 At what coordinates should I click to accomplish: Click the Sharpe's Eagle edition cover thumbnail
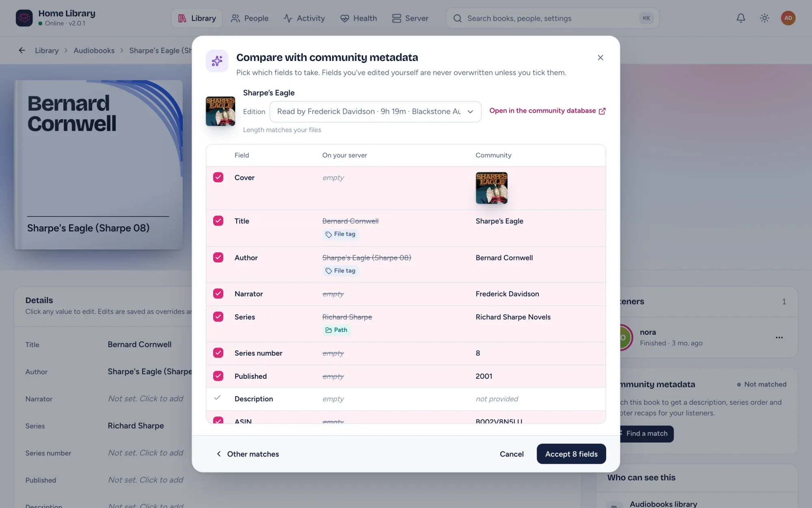pyautogui.click(x=220, y=111)
